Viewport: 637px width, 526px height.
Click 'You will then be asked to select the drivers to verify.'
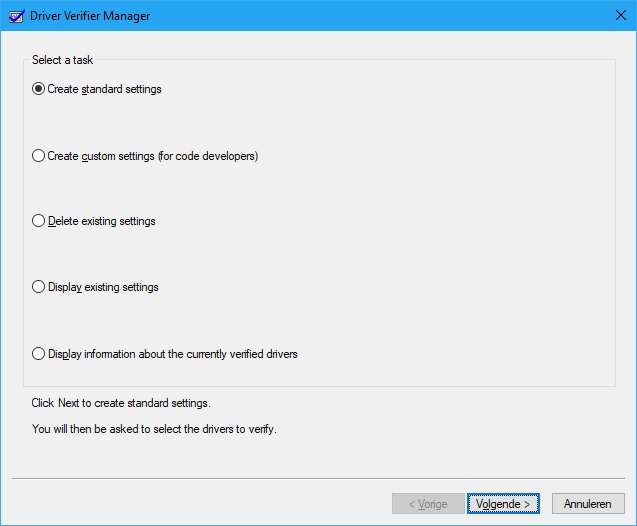(154, 429)
